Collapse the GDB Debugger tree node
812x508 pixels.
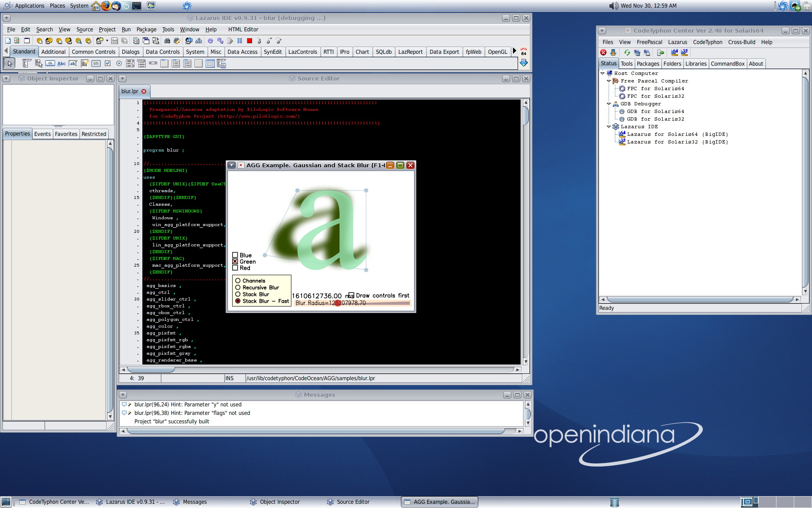(609, 104)
